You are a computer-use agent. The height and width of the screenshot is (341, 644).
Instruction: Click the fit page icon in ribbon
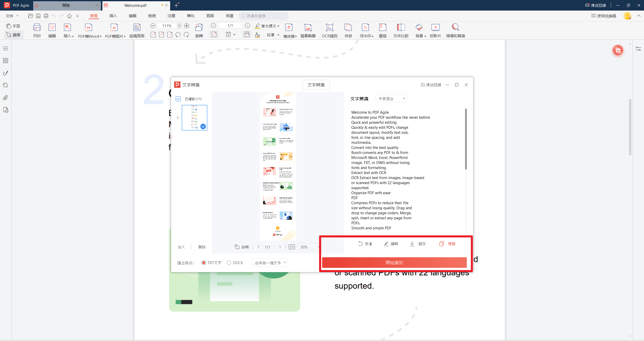162,35
